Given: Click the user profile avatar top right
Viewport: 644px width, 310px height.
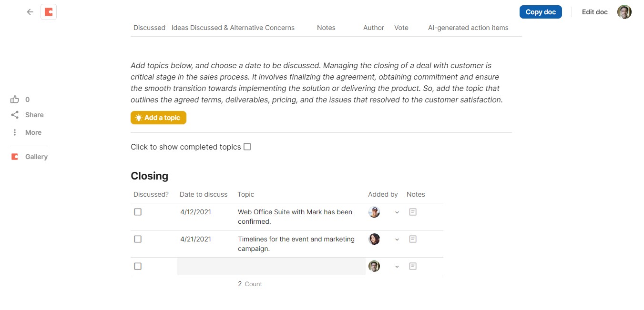Looking at the screenshot, I should pyautogui.click(x=624, y=12).
